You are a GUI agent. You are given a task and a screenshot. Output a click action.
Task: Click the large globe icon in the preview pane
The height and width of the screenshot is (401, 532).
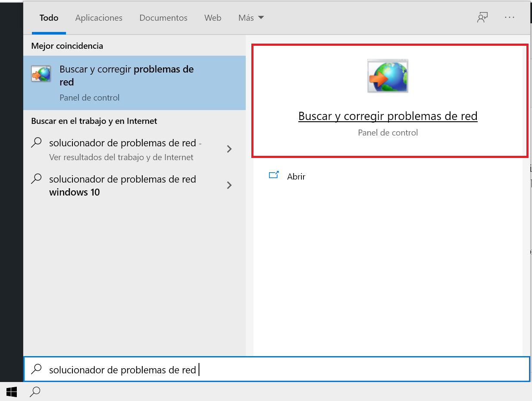click(388, 76)
